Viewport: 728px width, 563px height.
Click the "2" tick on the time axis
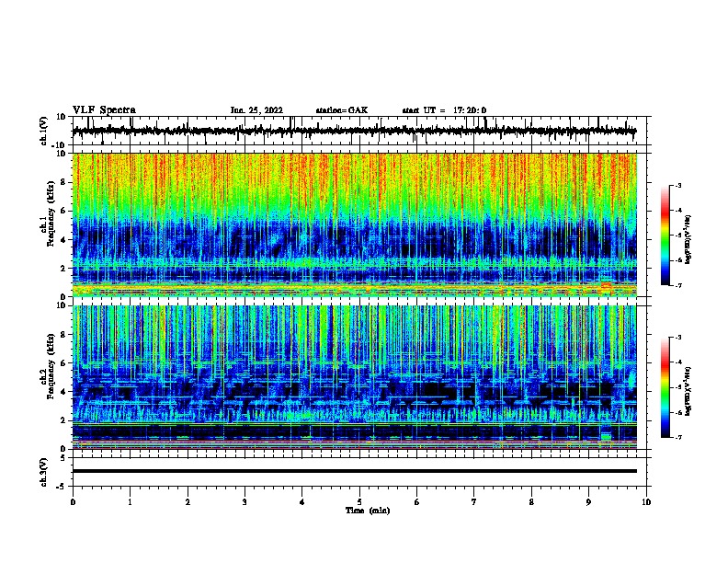coord(188,502)
